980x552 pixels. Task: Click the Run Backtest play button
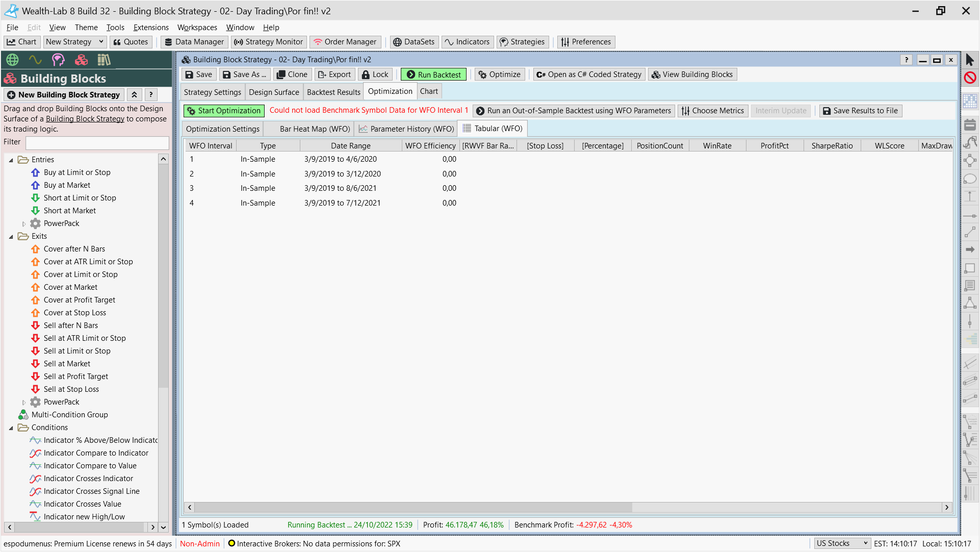click(433, 74)
